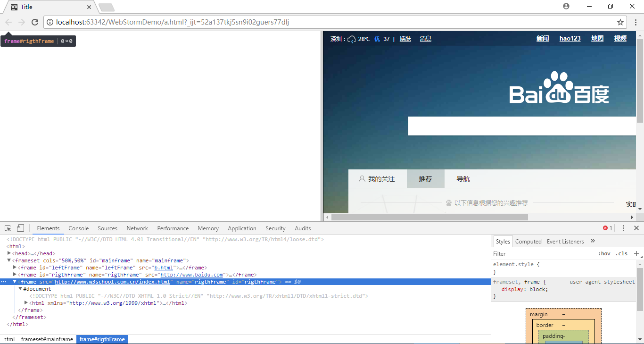Image resolution: width=644 pixels, height=344 pixels.
Task: Click the browser back arrow
Action: 8,22
